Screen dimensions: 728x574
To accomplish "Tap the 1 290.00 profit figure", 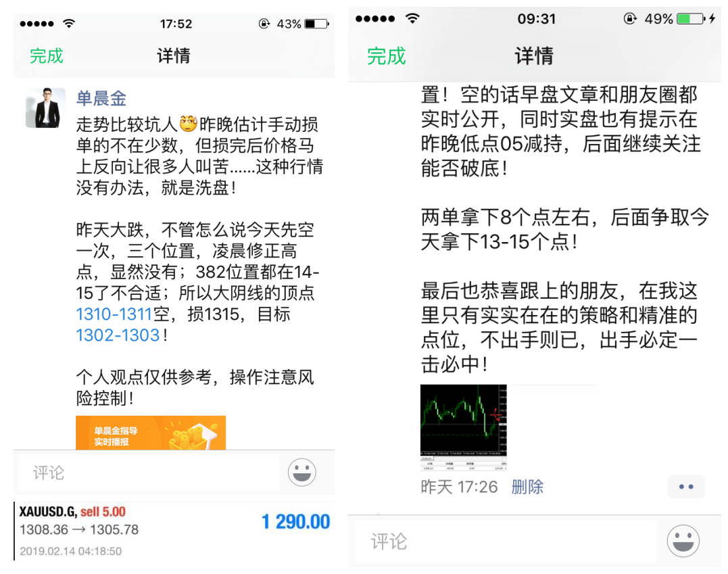I will 296,521.
